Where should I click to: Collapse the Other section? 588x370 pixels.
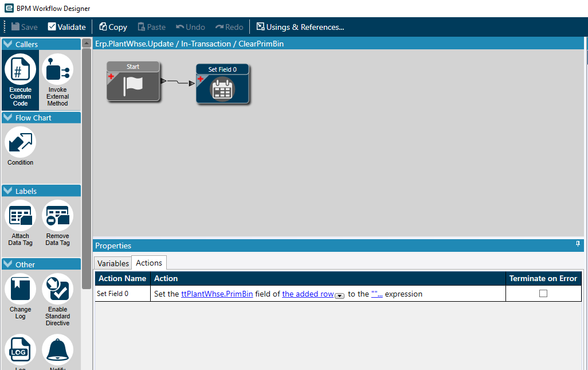point(7,264)
